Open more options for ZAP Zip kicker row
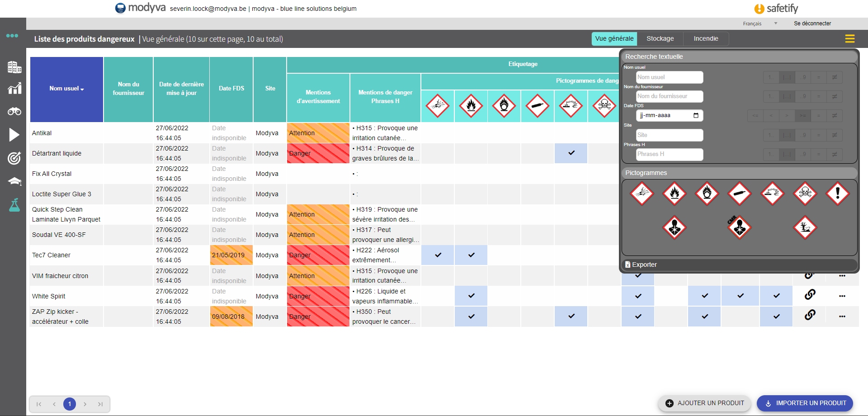The height and width of the screenshot is (416, 868). point(842,317)
